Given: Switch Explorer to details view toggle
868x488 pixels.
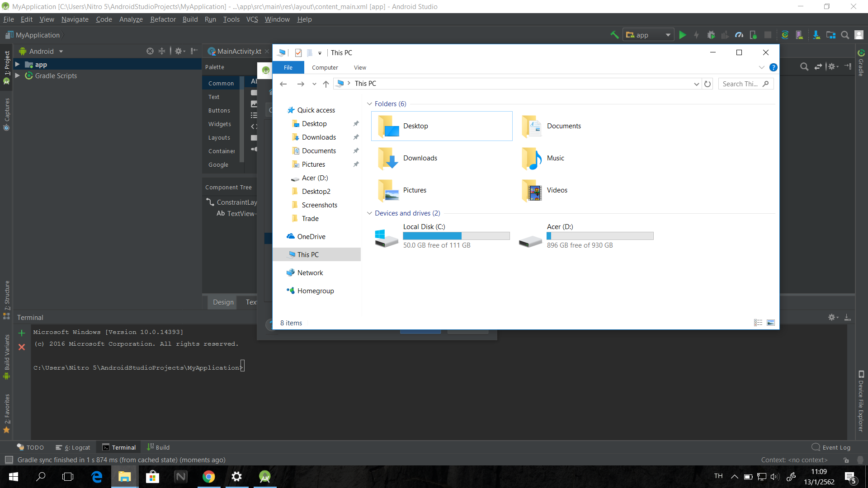Looking at the screenshot, I should point(758,323).
